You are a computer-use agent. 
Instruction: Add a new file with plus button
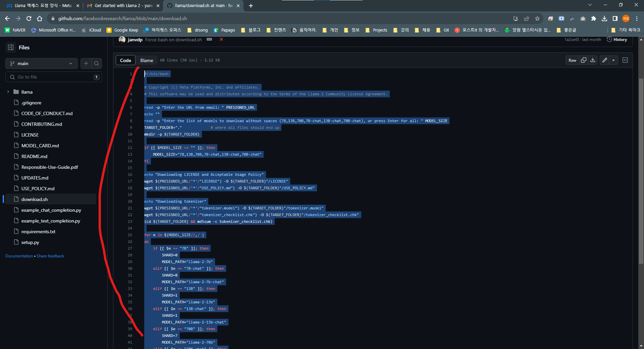pyautogui.click(x=86, y=64)
